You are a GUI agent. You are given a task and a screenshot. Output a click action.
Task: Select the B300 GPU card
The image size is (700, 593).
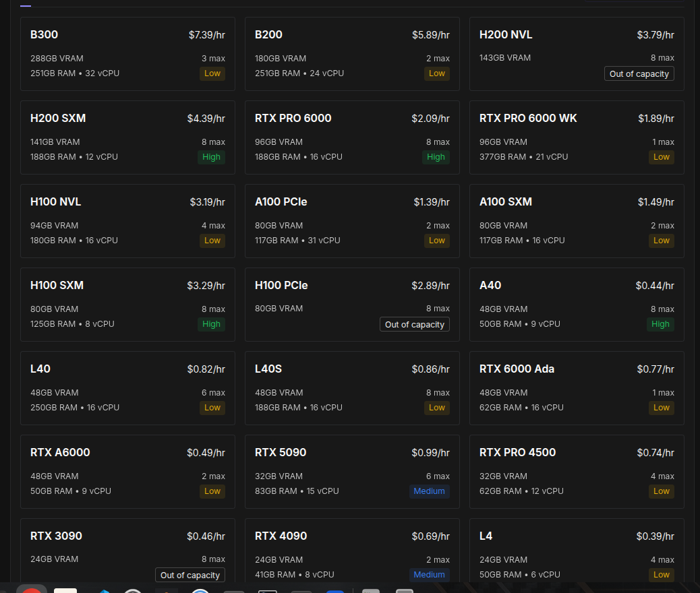pos(127,54)
